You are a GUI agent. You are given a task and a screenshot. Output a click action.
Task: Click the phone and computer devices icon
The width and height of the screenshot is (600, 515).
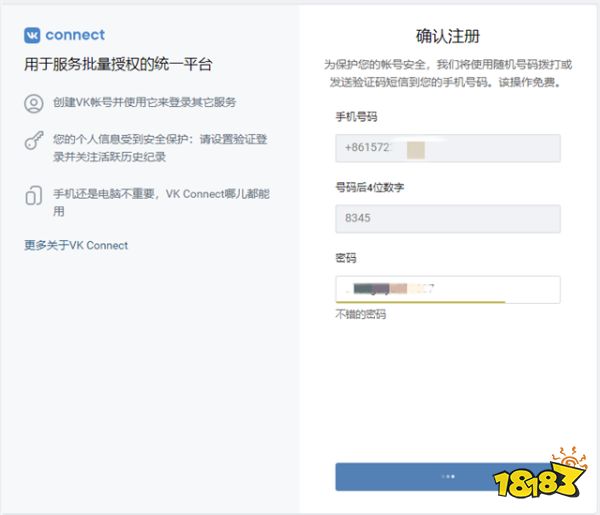click(34, 195)
